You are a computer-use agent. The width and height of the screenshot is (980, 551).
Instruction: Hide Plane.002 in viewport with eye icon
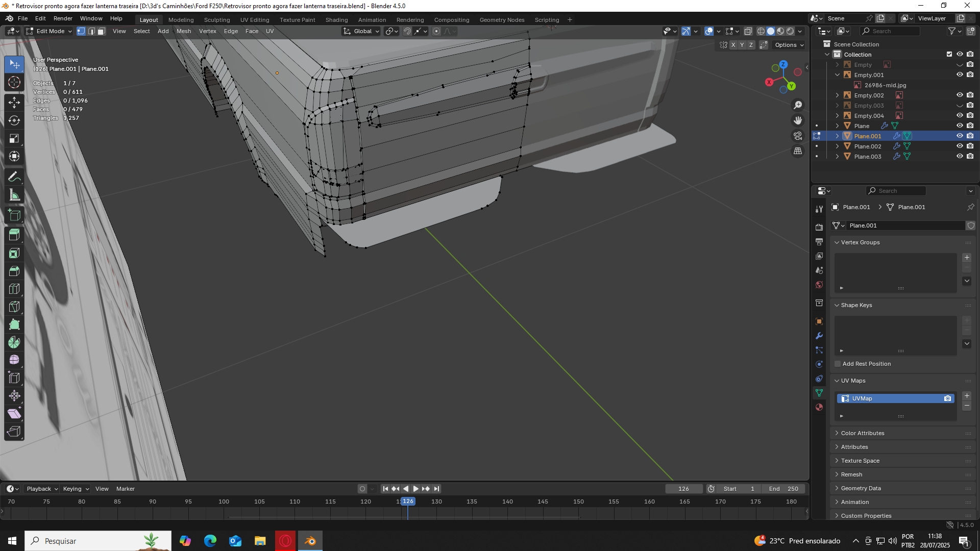coord(960,146)
